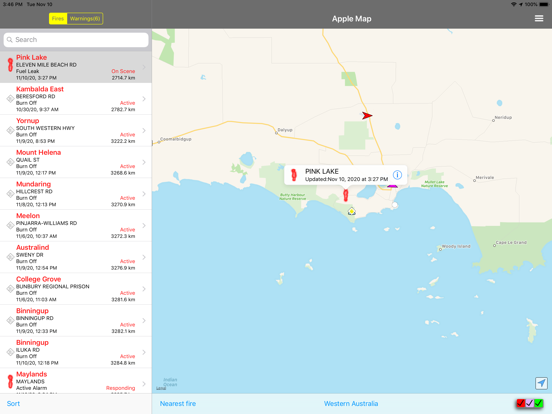The width and height of the screenshot is (552, 414).
Task: Tap the Dalyup map label
Action: tap(285, 130)
